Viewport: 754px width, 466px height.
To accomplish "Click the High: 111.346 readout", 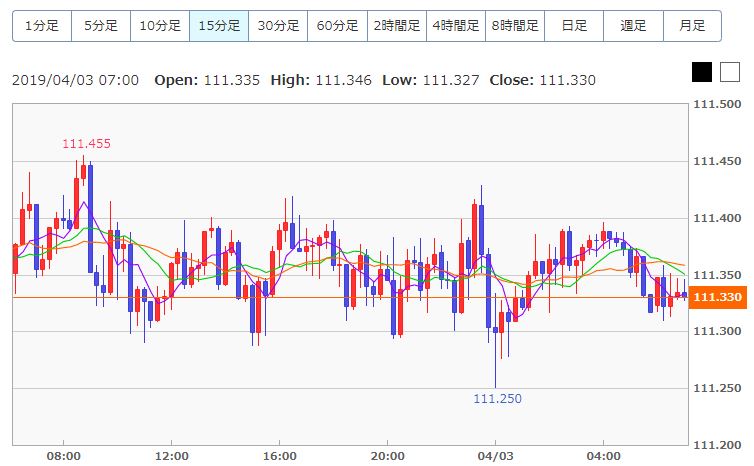I will pyautogui.click(x=321, y=80).
